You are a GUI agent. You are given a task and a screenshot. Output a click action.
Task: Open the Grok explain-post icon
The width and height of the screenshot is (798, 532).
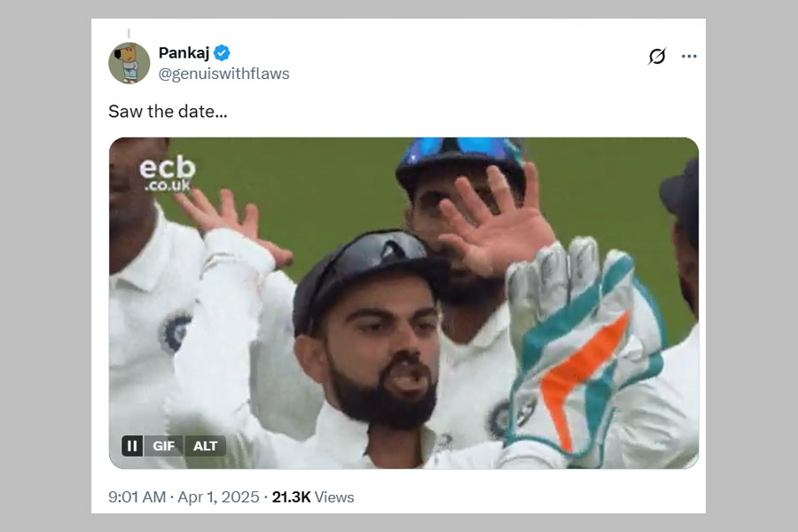point(657,57)
